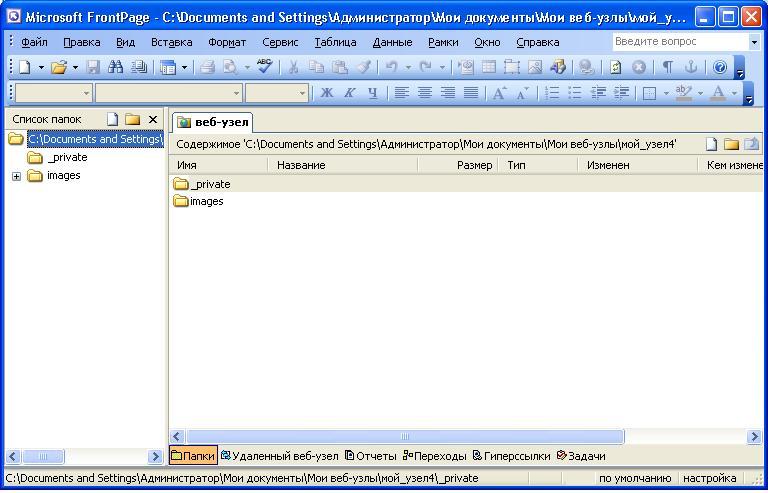Toggle justify alignment
Viewport: 768px width, 493px height.
click(471, 93)
